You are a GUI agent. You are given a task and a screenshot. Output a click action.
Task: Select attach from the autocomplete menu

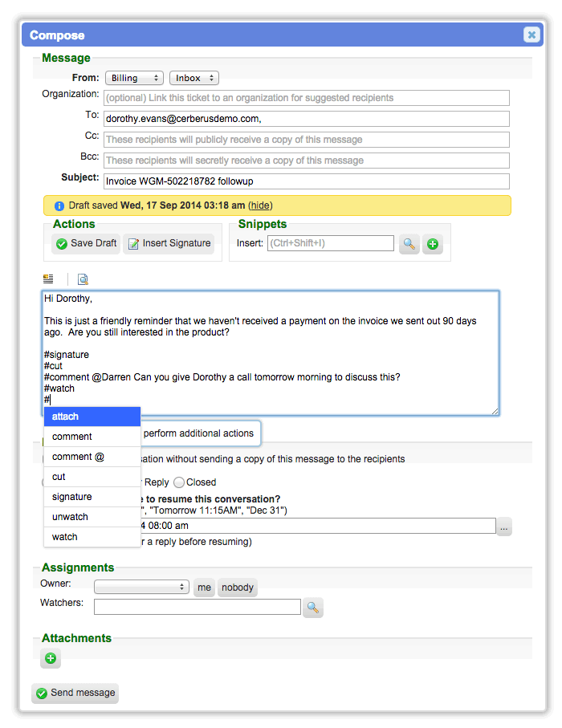[x=92, y=417]
